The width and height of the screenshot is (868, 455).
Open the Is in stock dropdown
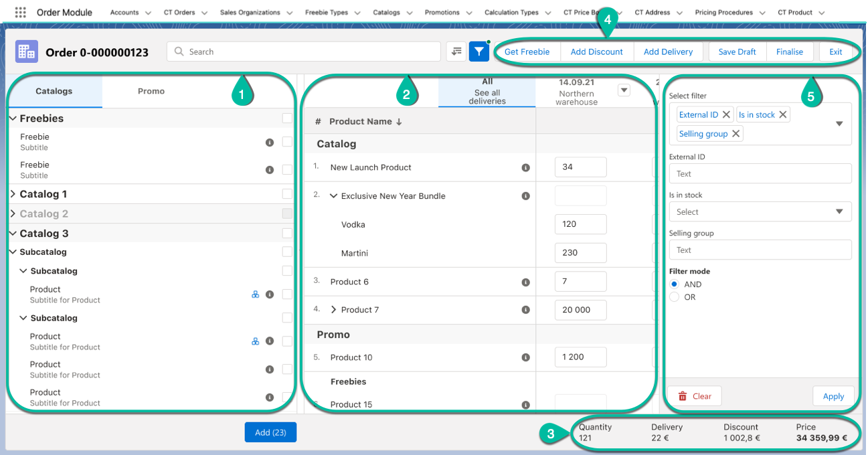[760, 212]
